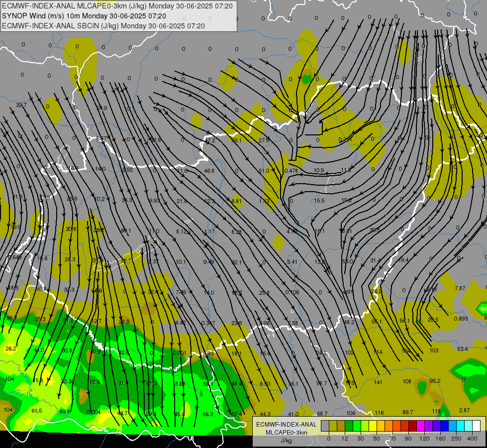Click the bright green legend swatch before 30
Screen dimensions: 487x448
coord(357,426)
